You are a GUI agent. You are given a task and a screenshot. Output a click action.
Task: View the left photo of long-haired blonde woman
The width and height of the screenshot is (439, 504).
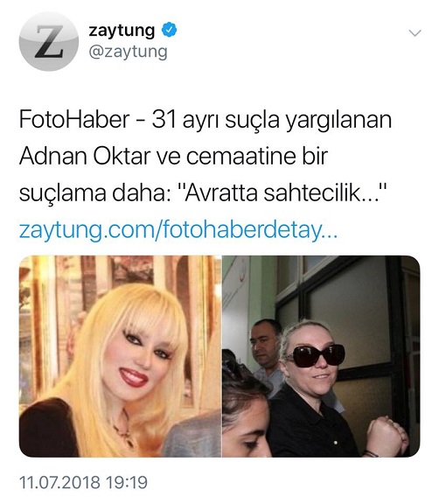point(120,356)
